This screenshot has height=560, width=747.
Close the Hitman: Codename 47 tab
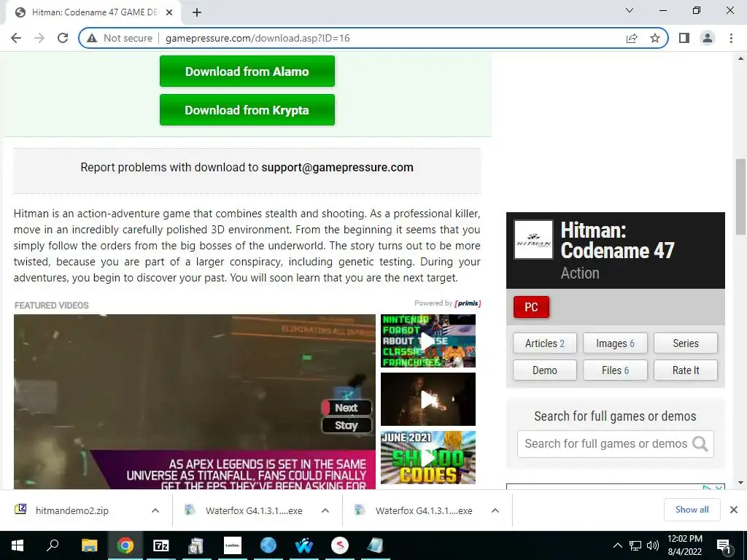169,12
